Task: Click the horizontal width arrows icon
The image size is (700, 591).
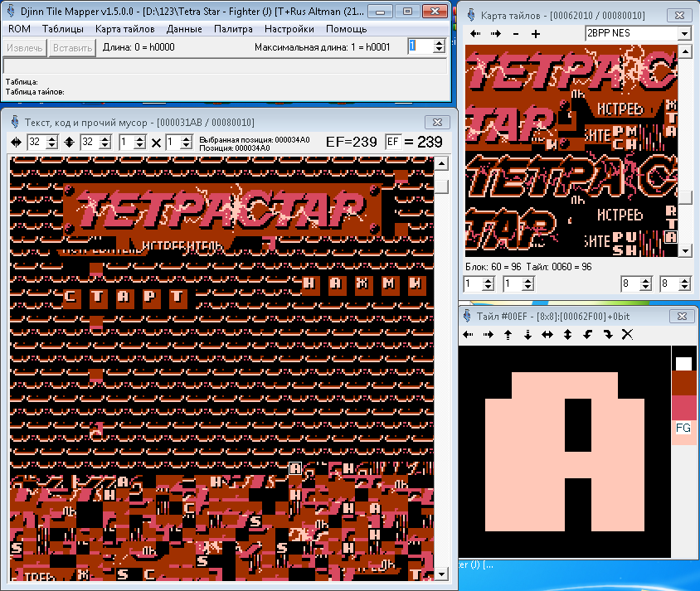Action: [16, 143]
